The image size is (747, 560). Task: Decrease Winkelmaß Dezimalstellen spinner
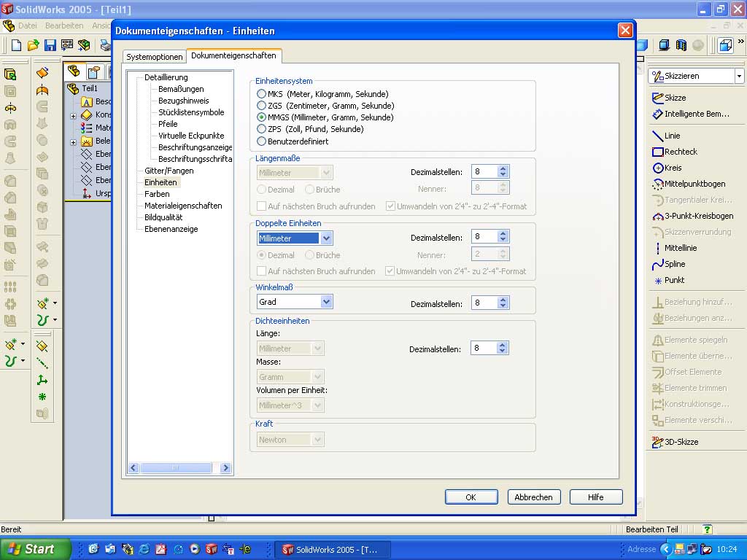[503, 306]
